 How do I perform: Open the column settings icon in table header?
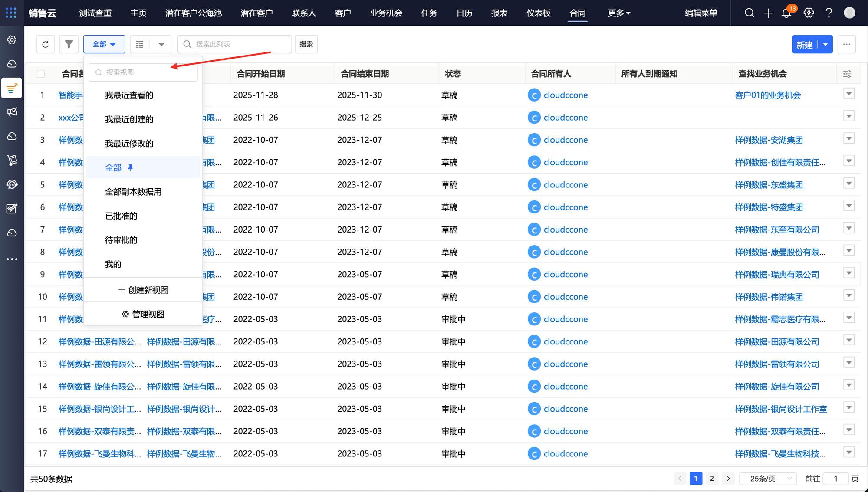click(x=847, y=74)
